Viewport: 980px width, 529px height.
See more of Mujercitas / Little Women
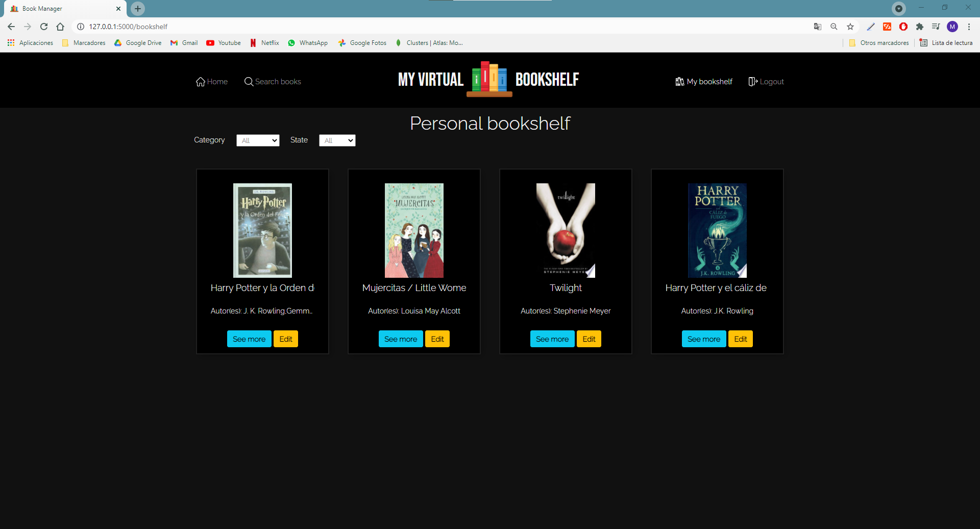pos(401,339)
